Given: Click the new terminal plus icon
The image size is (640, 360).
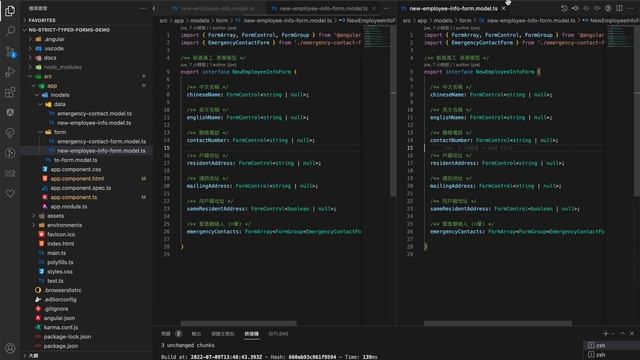Looking at the screenshot, I should [606, 334].
